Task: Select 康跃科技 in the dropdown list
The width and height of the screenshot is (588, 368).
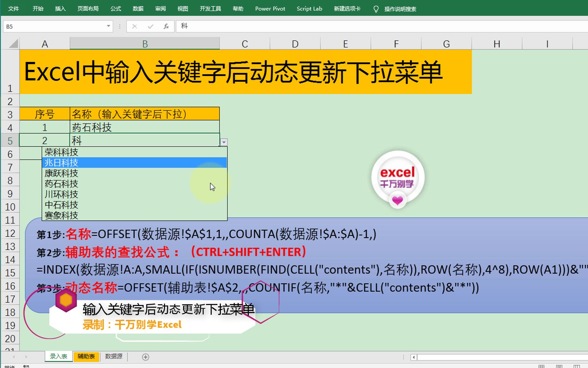Action: pos(61,173)
